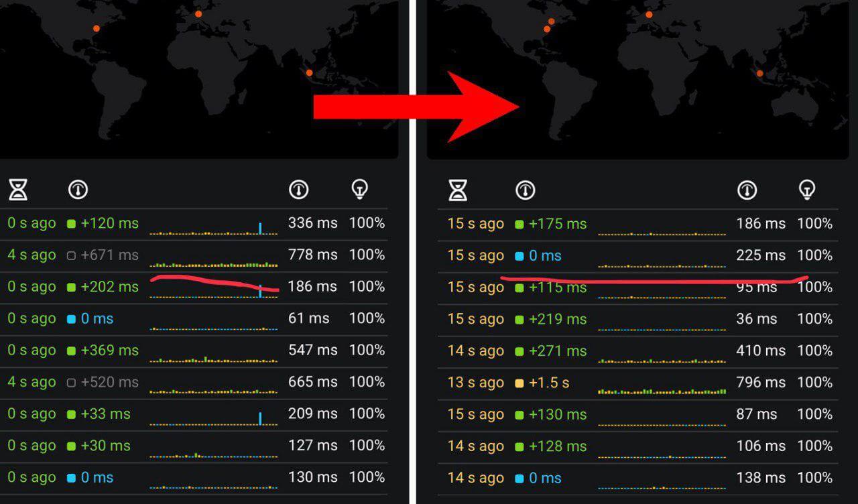The width and height of the screenshot is (858, 504).
Task: Click the hourglass icon in left panel header
Action: tap(18, 190)
